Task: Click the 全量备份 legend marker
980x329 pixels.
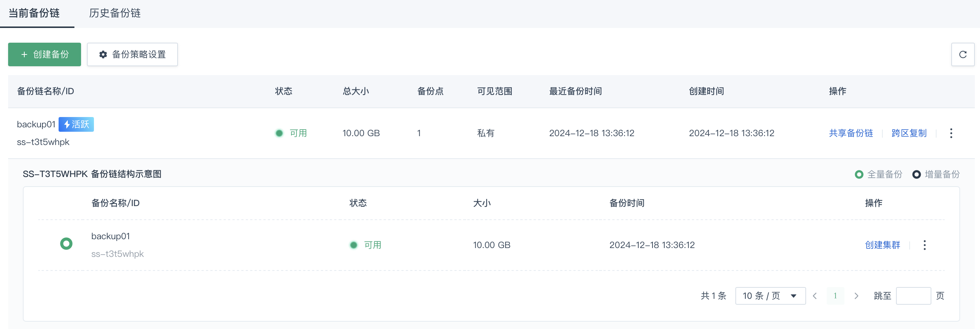Action: click(x=859, y=174)
